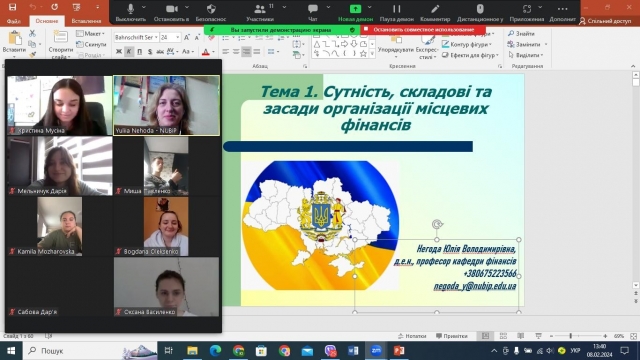Viewport: 640px width, 360px height.
Task: Open PowerPoint from the taskbar
Action: (x=399, y=351)
